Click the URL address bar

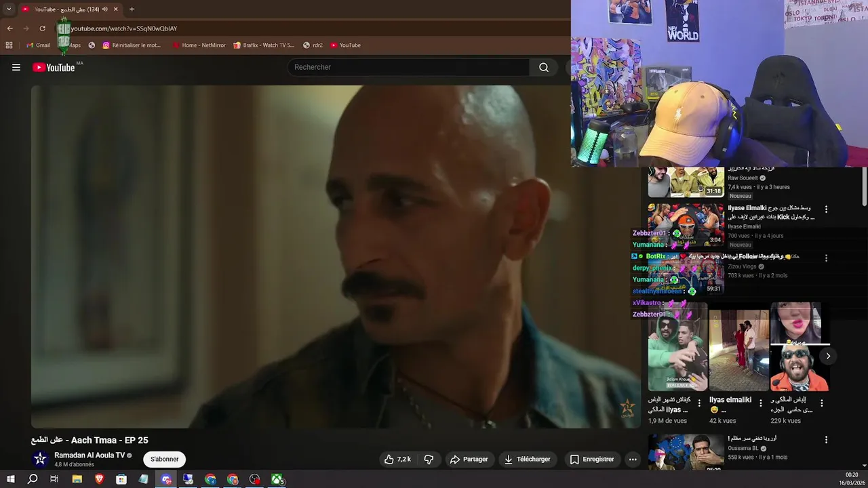point(305,28)
